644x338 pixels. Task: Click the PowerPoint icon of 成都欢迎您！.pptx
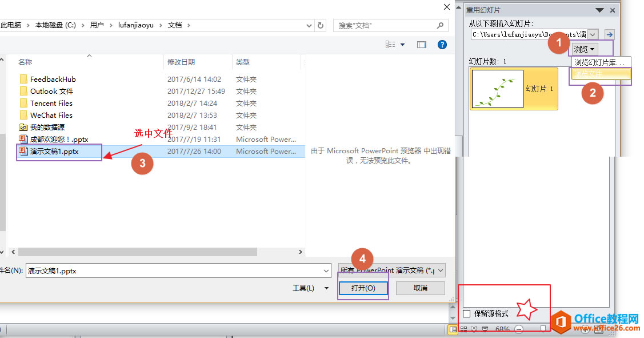[x=23, y=139]
